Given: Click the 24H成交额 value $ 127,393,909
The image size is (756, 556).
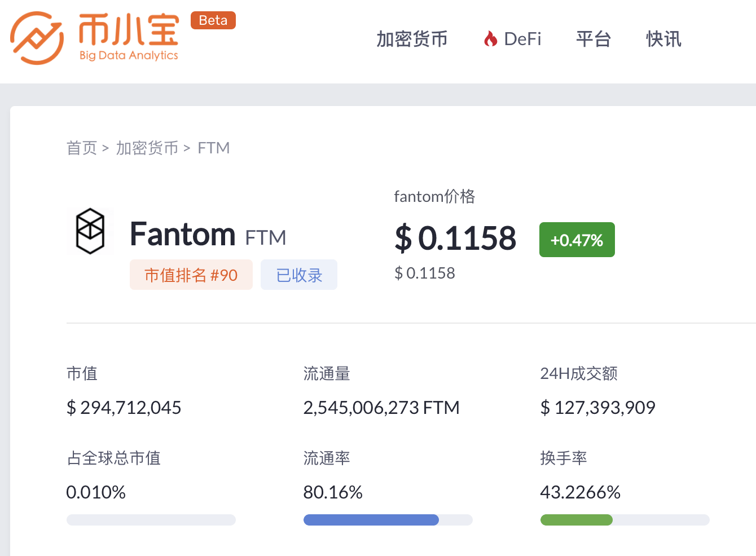Looking at the screenshot, I should 598,407.
